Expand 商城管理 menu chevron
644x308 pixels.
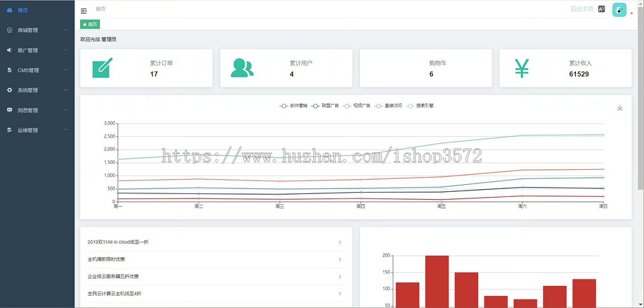[x=66, y=30]
